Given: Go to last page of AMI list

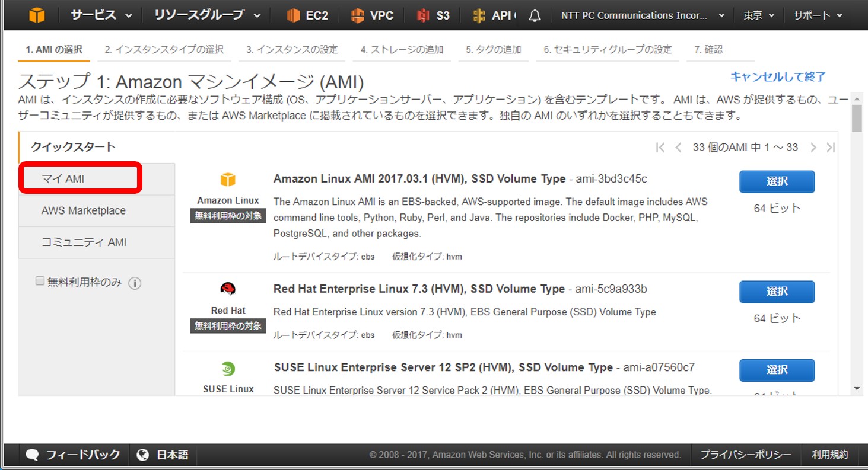Looking at the screenshot, I should coord(831,148).
